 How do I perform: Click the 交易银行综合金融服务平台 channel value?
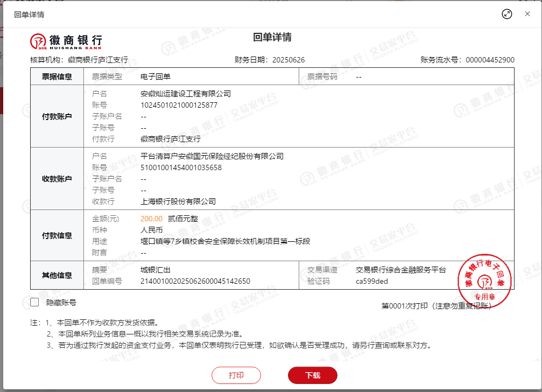pyautogui.click(x=400, y=270)
